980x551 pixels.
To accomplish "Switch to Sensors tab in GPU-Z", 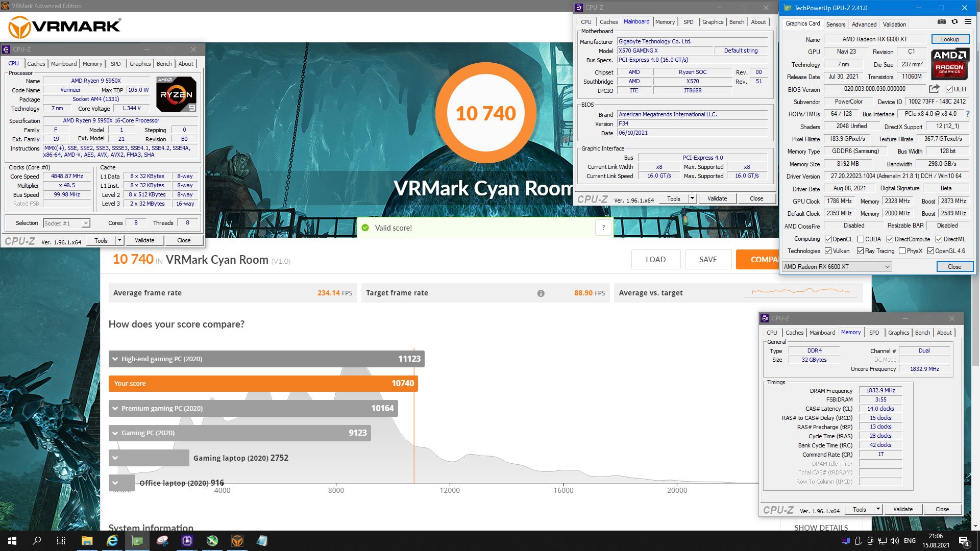I will coord(836,24).
